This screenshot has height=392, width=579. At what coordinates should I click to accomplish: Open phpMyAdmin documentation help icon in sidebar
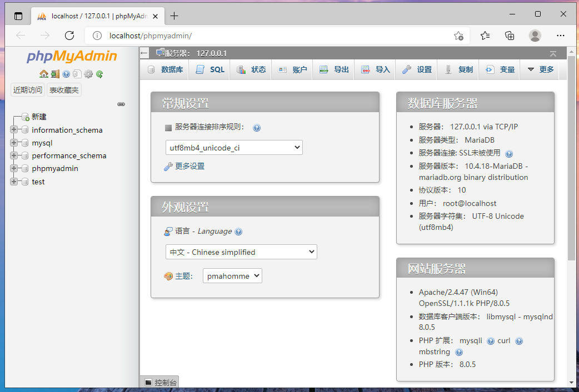[x=66, y=74]
